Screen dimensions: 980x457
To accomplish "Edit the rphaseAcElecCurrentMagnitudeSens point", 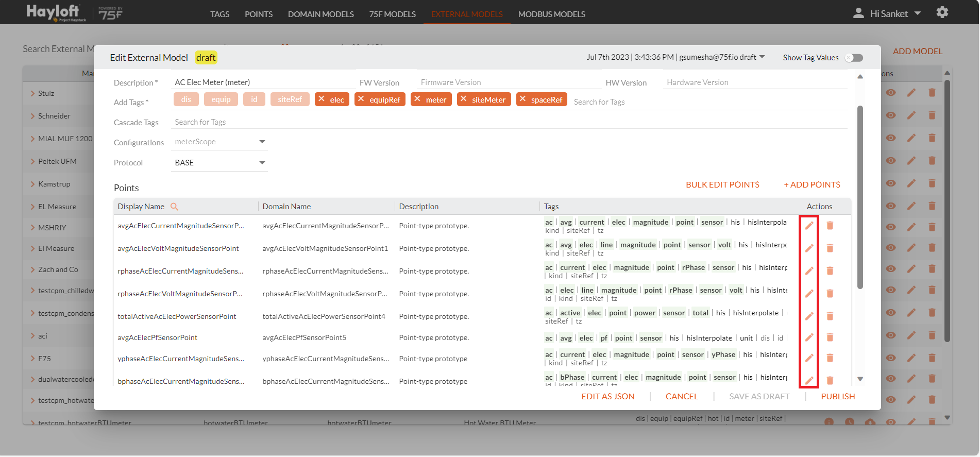I will (x=809, y=271).
